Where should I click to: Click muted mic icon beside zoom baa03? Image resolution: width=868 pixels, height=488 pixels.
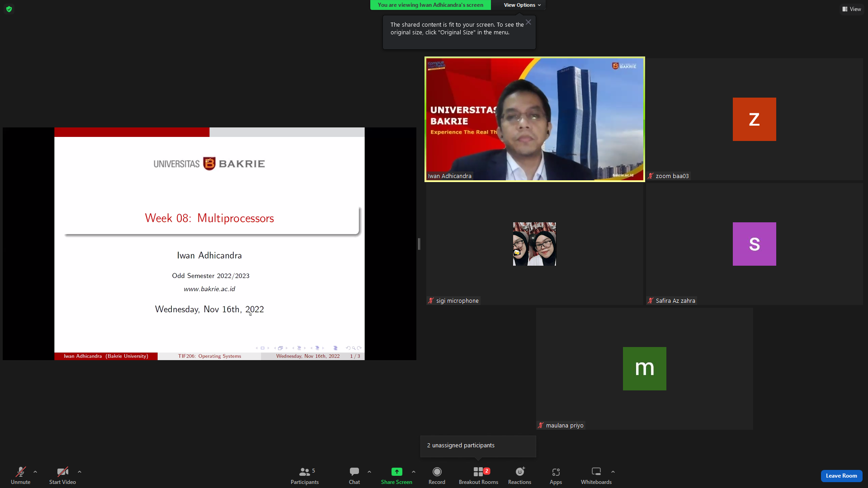click(x=651, y=176)
